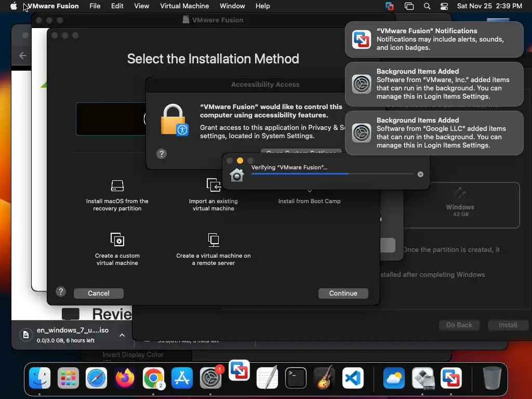Click the bouncing VMware Fusion Dock icon
Viewport: 532px width, 399px height.
coord(239,370)
